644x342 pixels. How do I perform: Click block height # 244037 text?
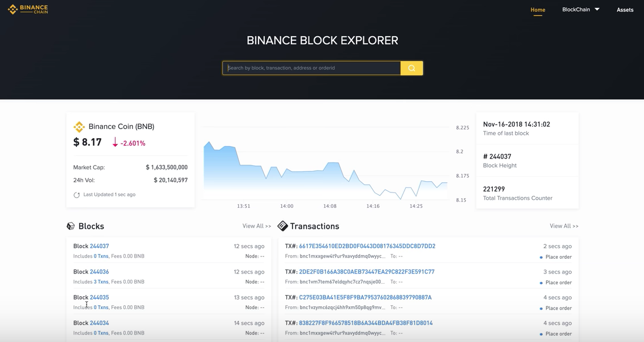497,157
